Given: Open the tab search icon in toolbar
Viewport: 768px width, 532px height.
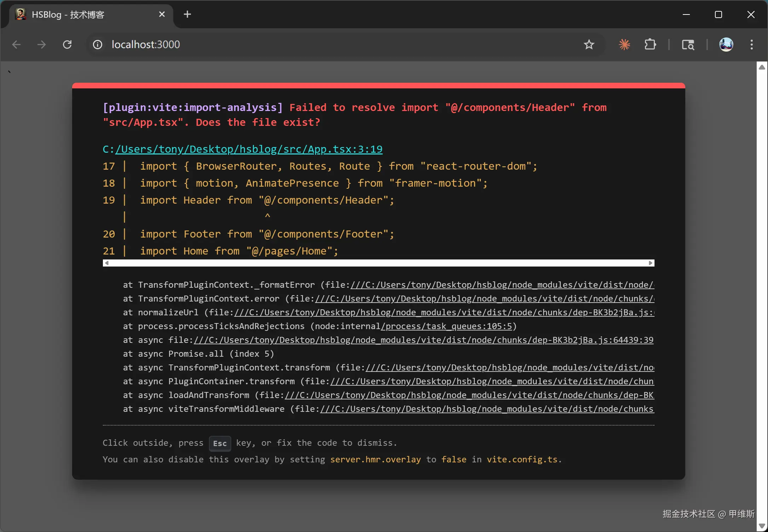Looking at the screenshot, I should click(x=688, y=45).
